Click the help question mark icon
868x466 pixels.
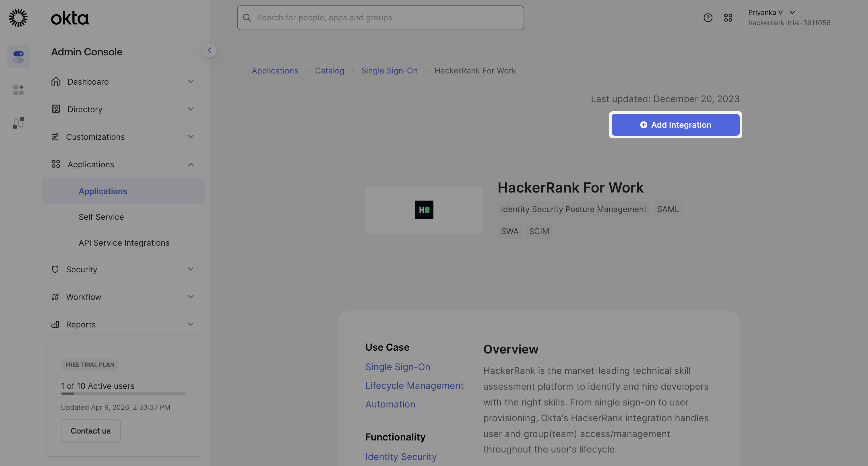(708, 18)
